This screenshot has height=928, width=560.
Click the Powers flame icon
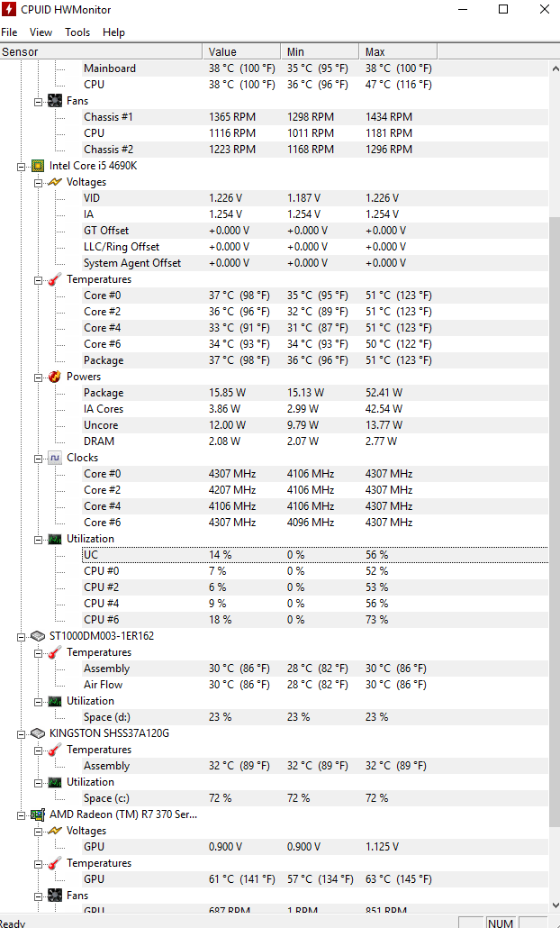55,377
